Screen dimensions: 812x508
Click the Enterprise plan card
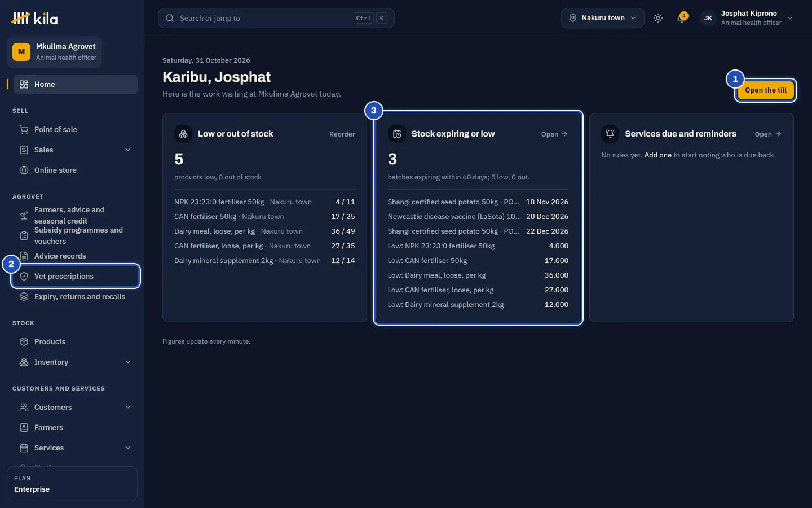[x=72, y=484]
